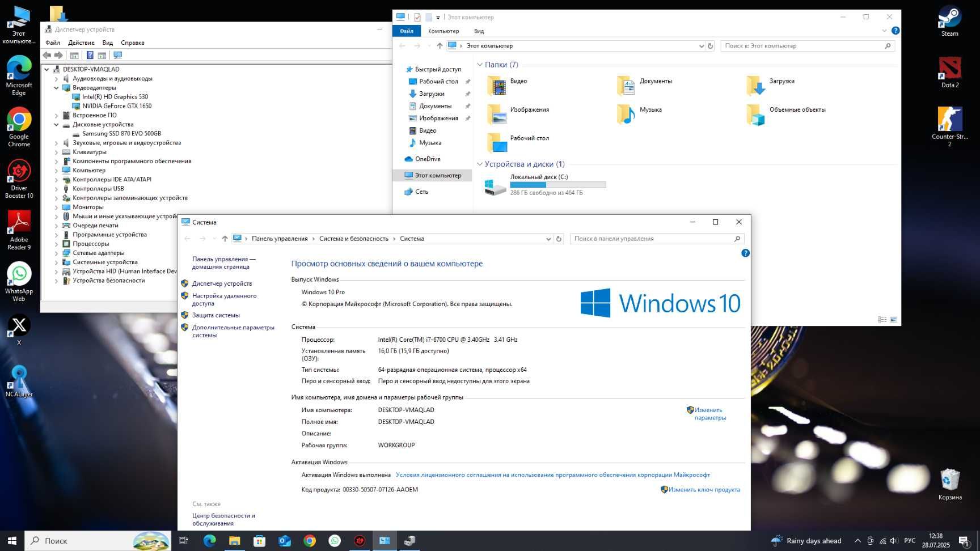Open Google Chrome desktop shortcut
This screenshot has width=980, height=551.
(19, 127)
